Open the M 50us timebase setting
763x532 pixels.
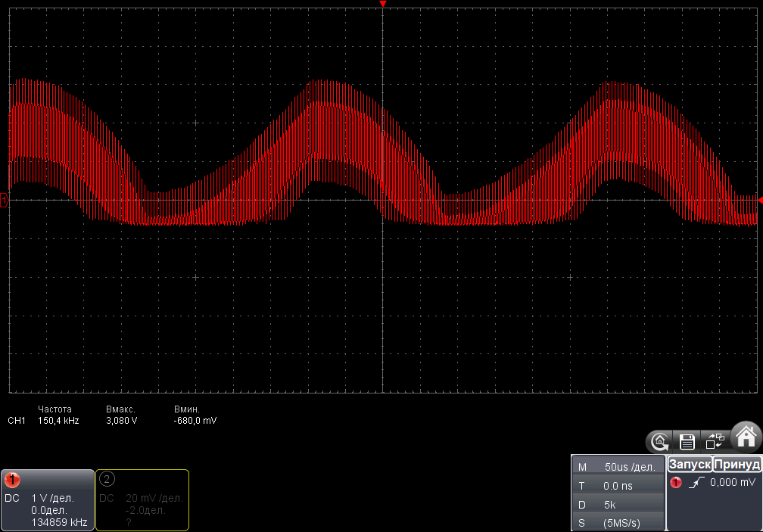click(617, 467)
